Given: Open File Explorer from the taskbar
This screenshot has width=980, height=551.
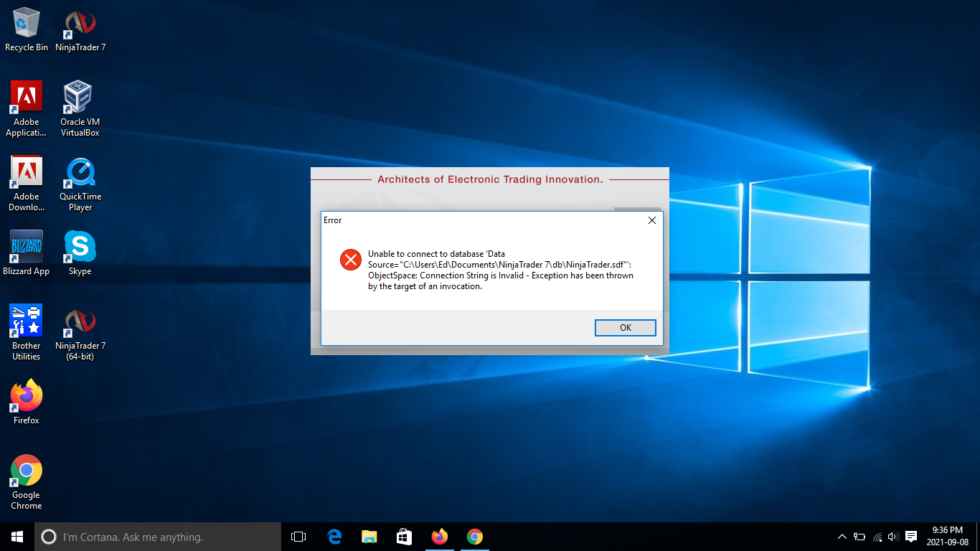Looking at the screenshot, I should pos(369,537).
